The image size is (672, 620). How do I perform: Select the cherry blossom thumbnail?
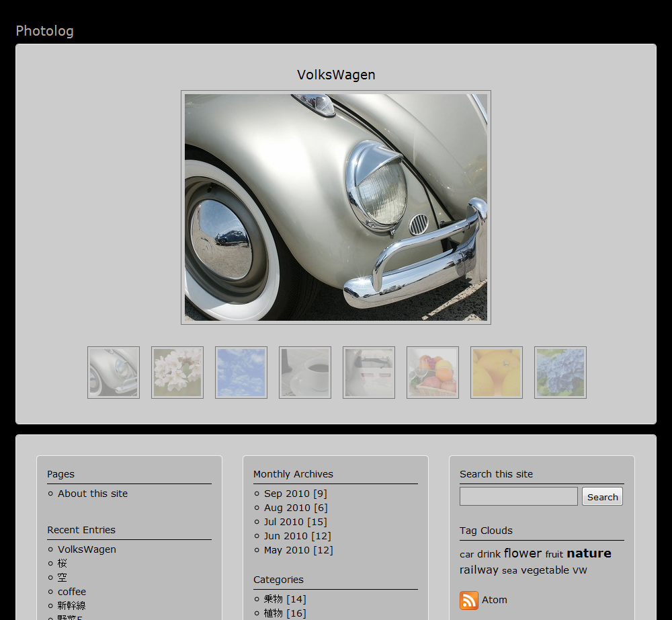(177, 373)
